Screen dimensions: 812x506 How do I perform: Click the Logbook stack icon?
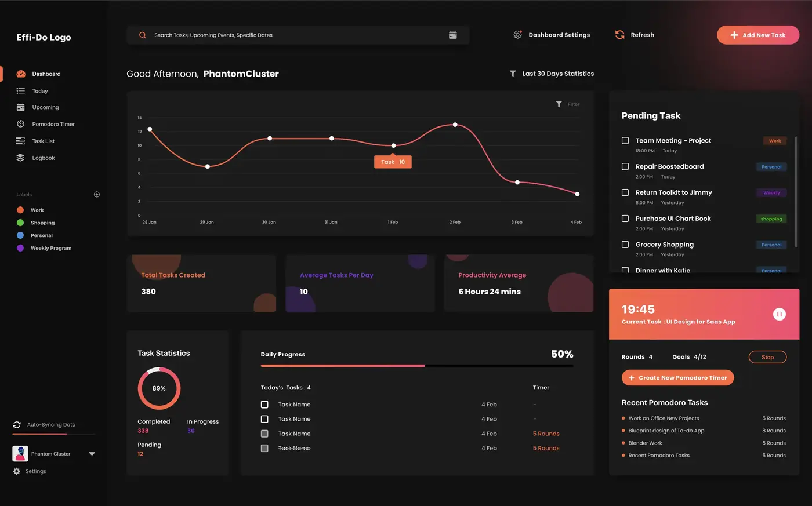[21, 158]
